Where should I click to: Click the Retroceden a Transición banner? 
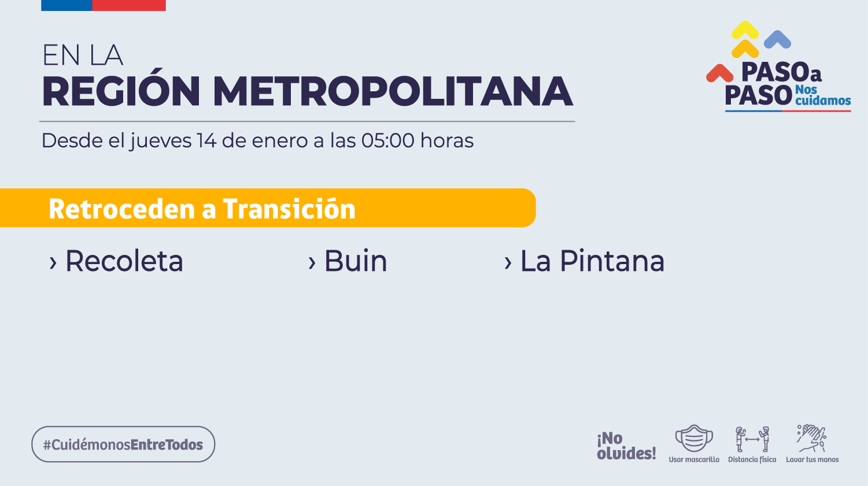268,208
